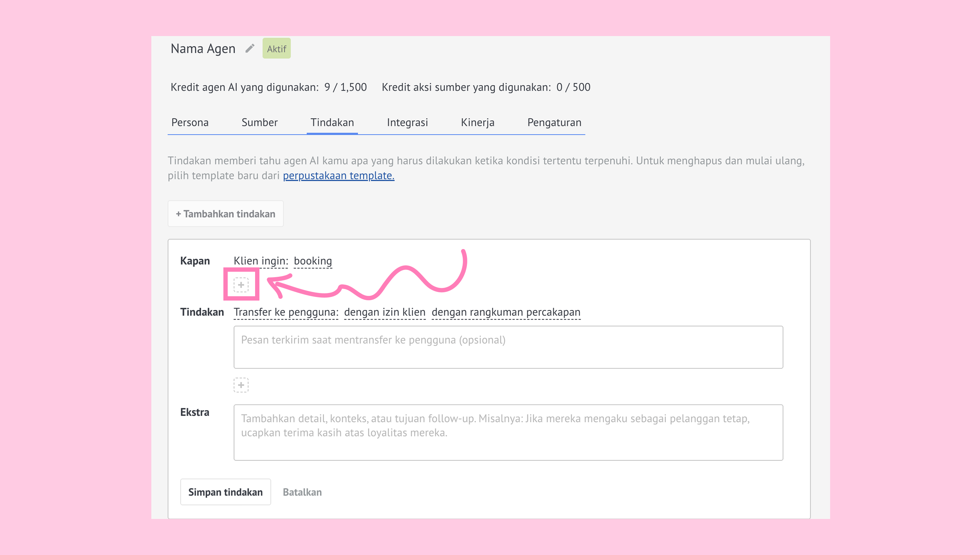Change the dengan rangkuman percakapan option

[x=505, y=312]
